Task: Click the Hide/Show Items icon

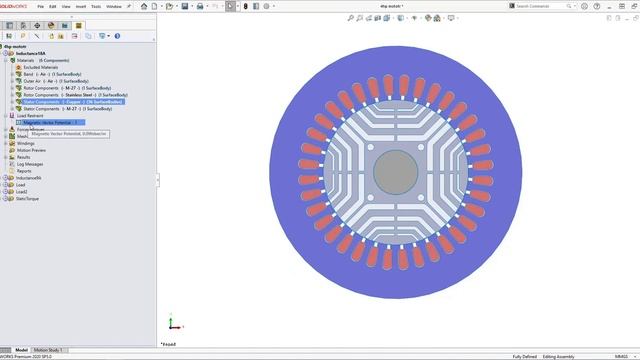Action: coord(414,18)
